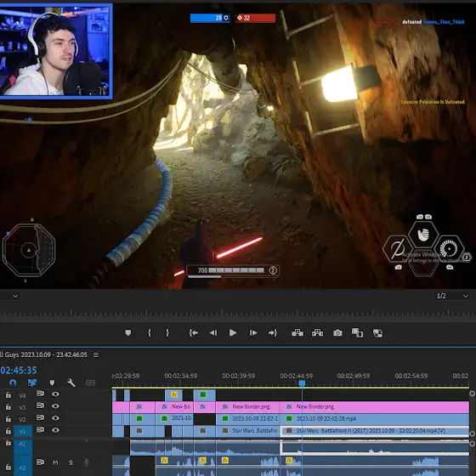Click the Toggle Proxies button
476x476 pixels.
point(377,333)
